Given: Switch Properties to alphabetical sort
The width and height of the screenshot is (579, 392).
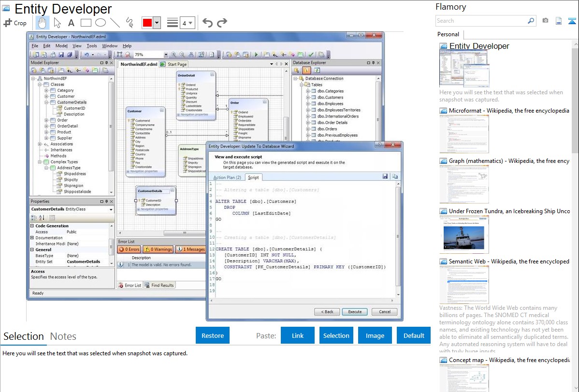Looking at the screenshot, I should pyautogui.click(x=42, y=218).
